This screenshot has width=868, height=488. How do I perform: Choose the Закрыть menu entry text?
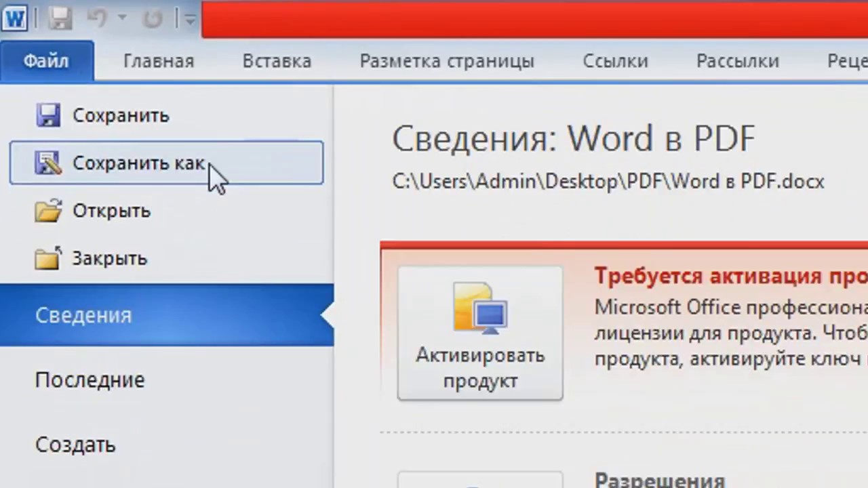click(x=110, y=258)
